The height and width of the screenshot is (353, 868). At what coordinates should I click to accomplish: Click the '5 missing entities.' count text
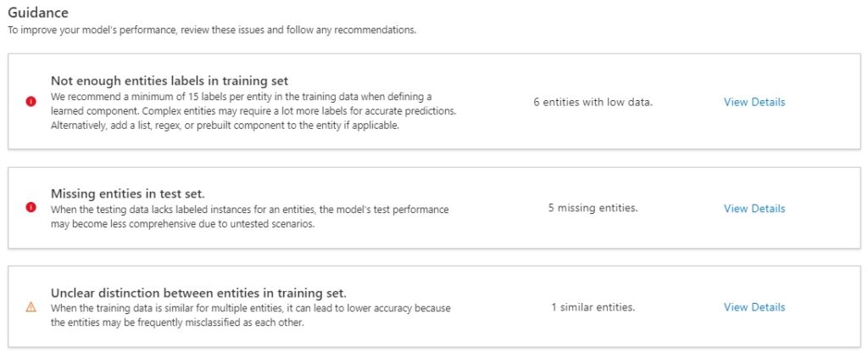(x=593, y=208)
